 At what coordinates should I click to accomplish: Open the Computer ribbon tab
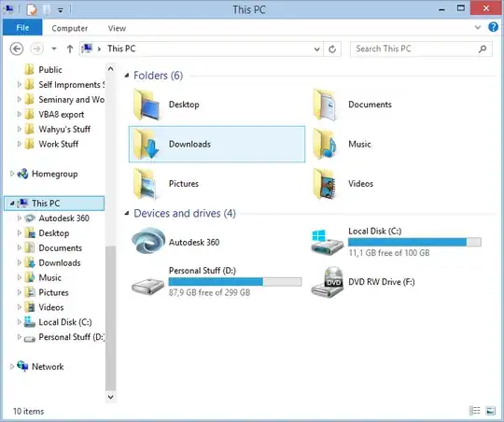click(69, 28)
